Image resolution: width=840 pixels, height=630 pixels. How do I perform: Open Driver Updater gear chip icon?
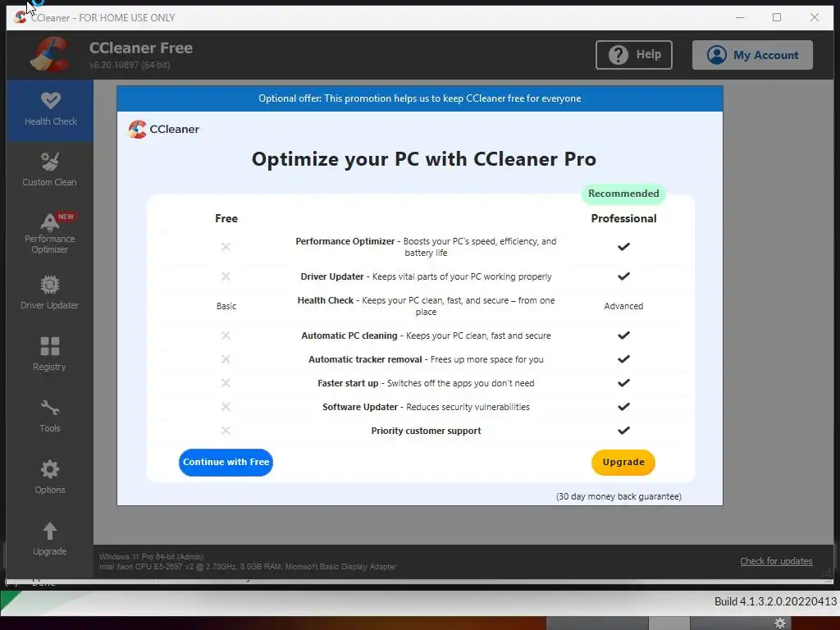point(50,285)
